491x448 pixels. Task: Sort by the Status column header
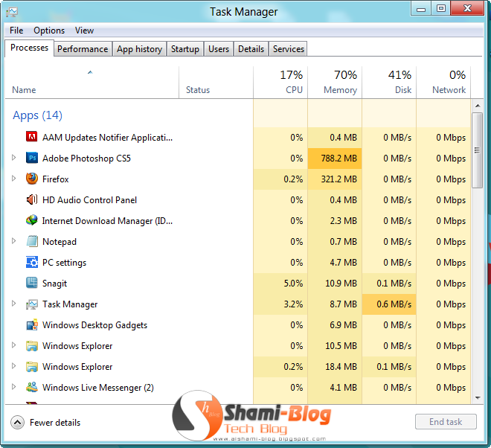(x=216, y=83)
